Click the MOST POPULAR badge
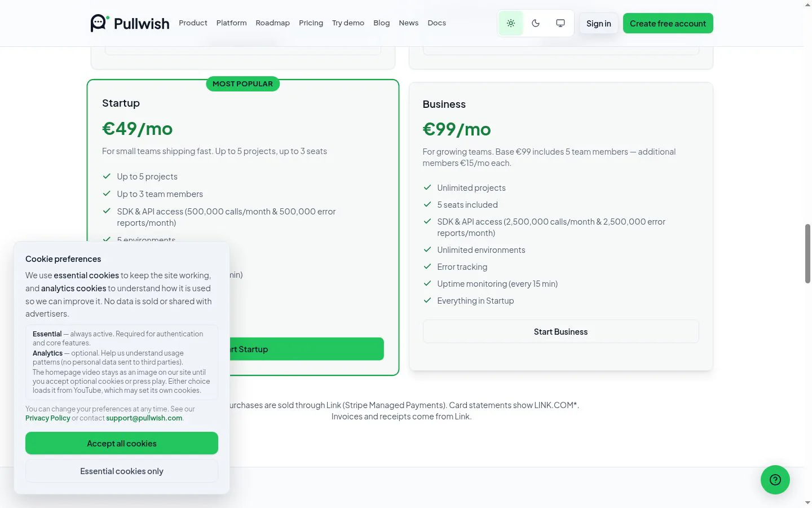 pyautogui.click(x=243, y=84)
